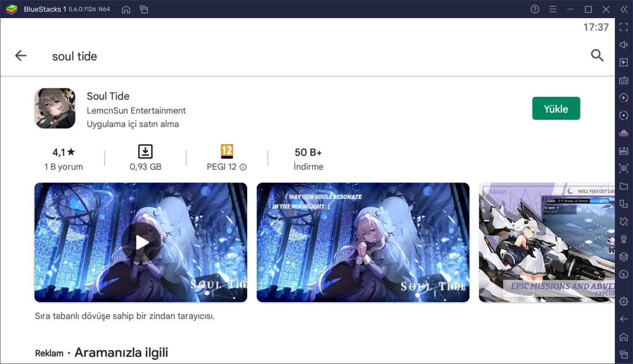Open the Soul Tide app title
Screen dimensions: 633x364
pos(108,96)
